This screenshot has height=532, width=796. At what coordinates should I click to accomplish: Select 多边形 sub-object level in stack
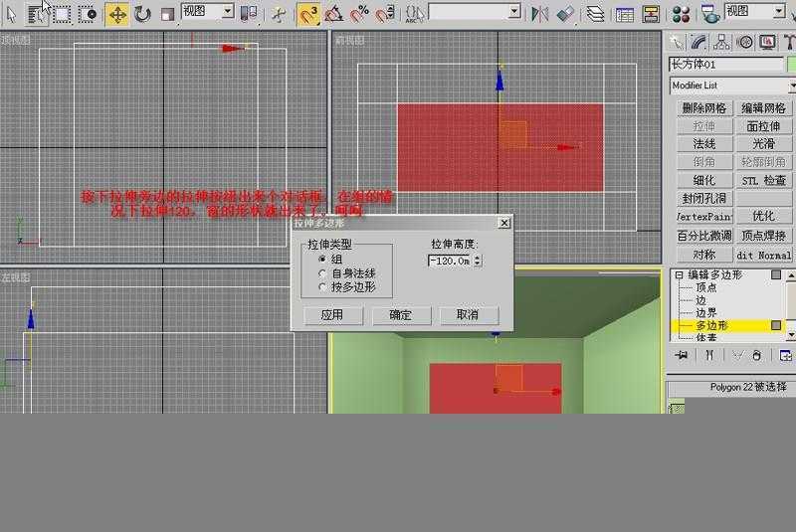pyautogui.click(x=711, y=325)
